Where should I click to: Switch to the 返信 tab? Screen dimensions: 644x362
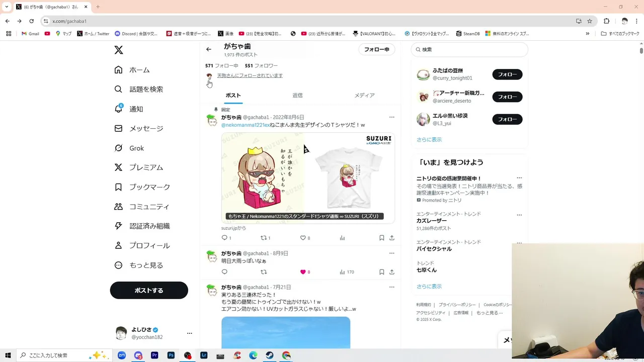tap(297, 96)
